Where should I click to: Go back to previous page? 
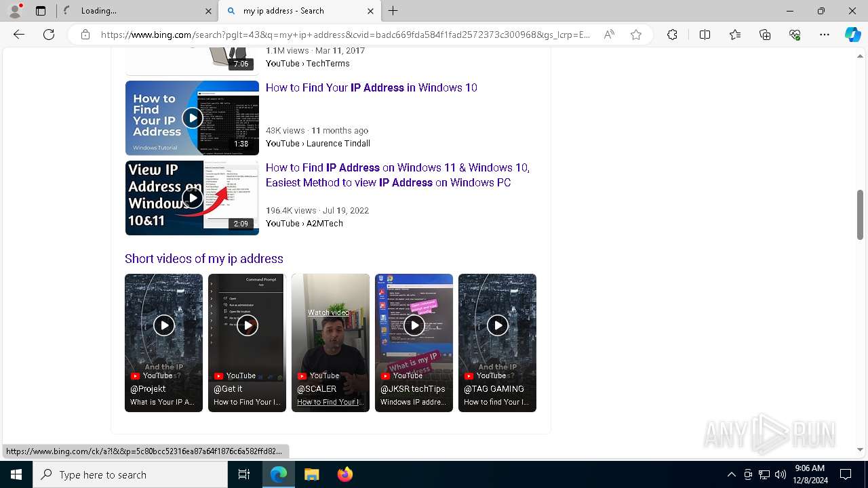pos(19,35)
